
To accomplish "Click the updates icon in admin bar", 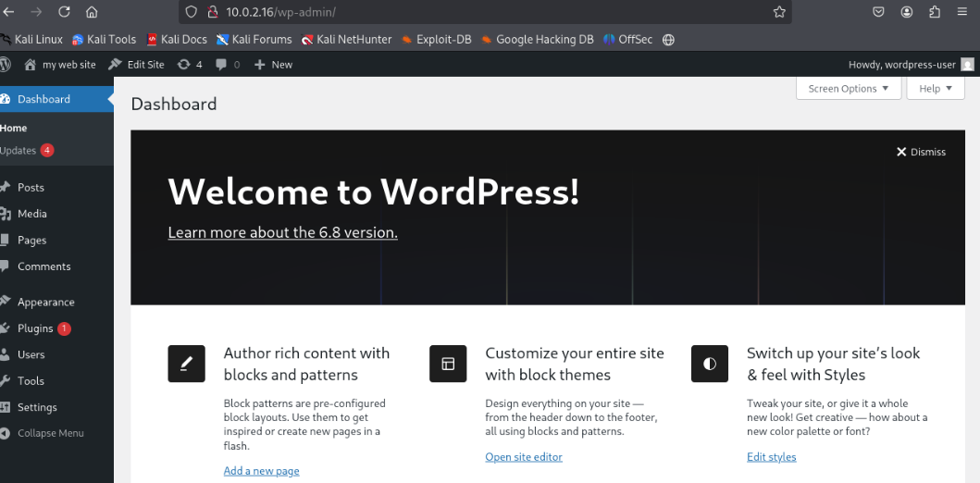I will (x=189, y=65).
